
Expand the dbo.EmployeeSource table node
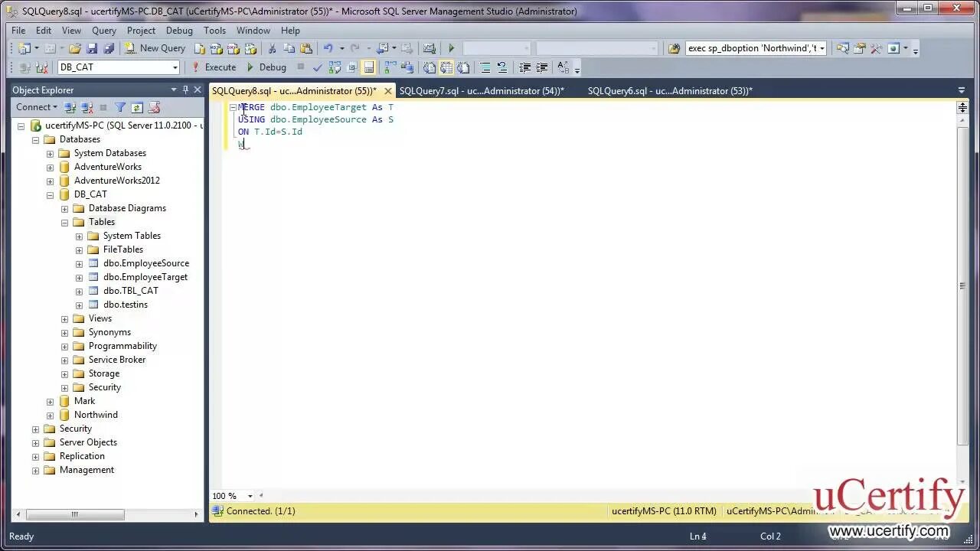click(x=79, y=263)
